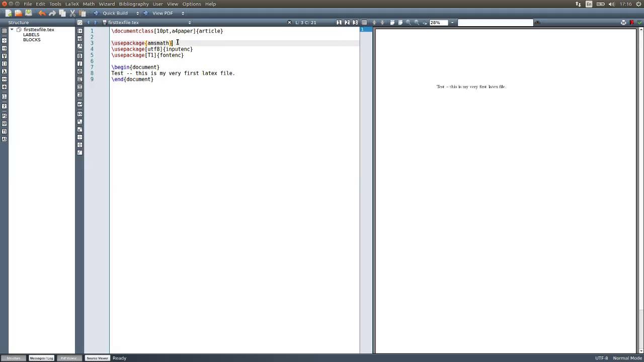Go to previous document arrow in editor bar
The image size is (644, 362).
pyautogui.click(x=89, y=23)
